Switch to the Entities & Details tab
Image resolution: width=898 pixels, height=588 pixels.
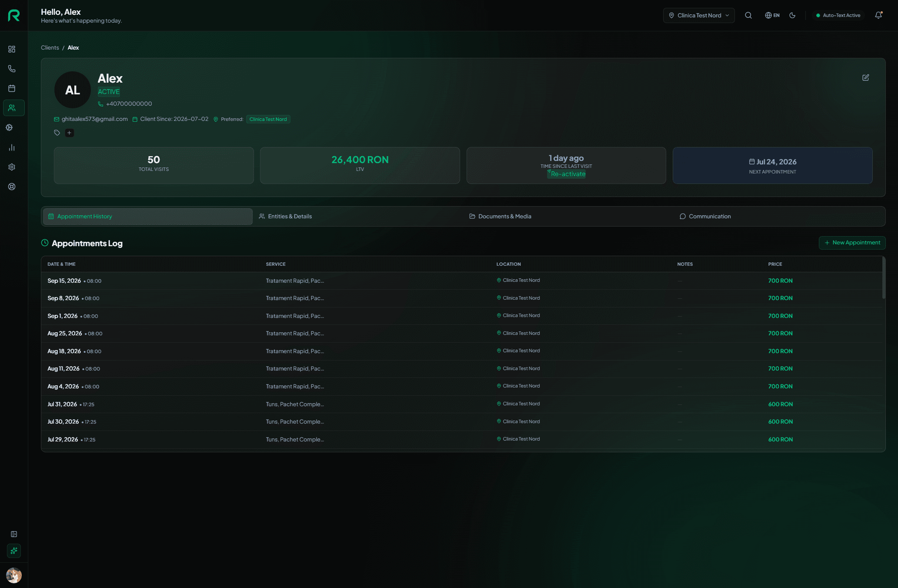coord(286,216)
